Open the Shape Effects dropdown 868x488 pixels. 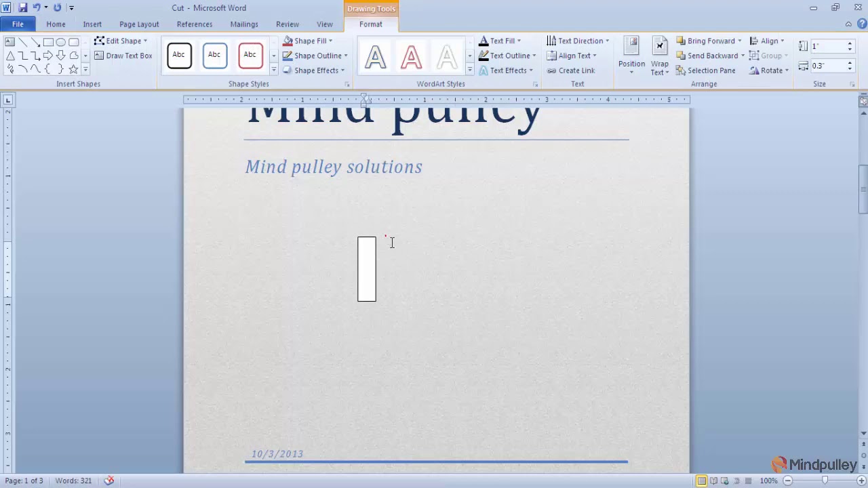[313, 70]
